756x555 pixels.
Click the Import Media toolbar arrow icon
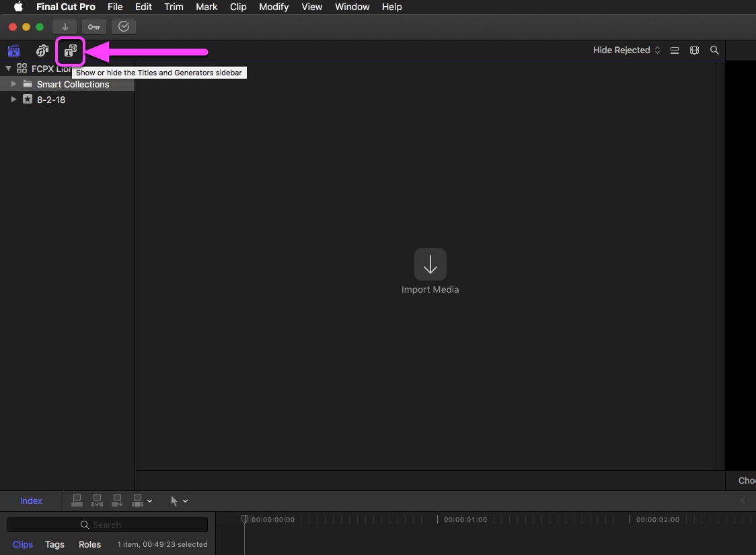tap(65, 27)
